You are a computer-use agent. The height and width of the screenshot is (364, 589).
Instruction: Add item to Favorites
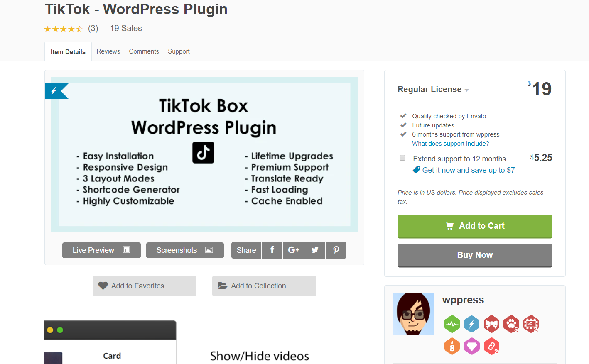pyautogui.click(x=145, y=286)
